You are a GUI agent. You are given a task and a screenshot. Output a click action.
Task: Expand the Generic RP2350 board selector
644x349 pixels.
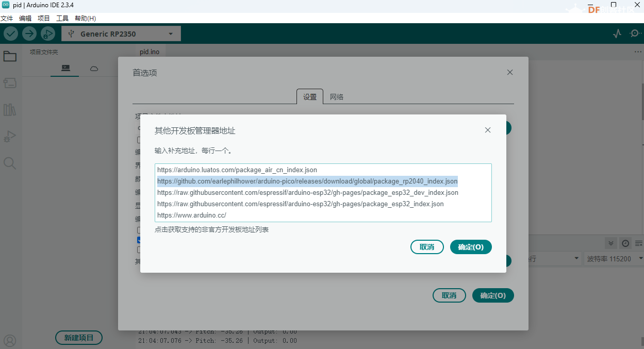tap(121, 34)
